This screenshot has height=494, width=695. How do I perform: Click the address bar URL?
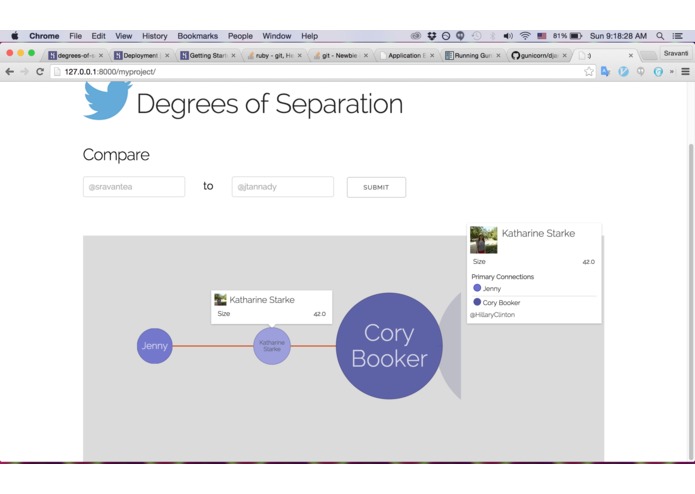click(x=110, y=72)
